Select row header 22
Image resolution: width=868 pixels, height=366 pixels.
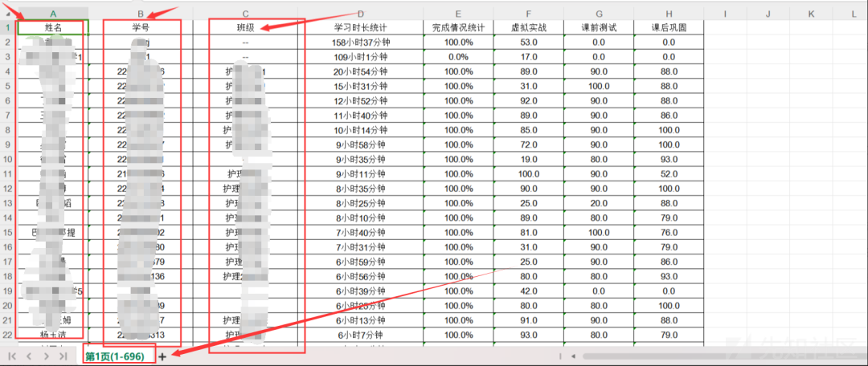click(x=8, y=335)
